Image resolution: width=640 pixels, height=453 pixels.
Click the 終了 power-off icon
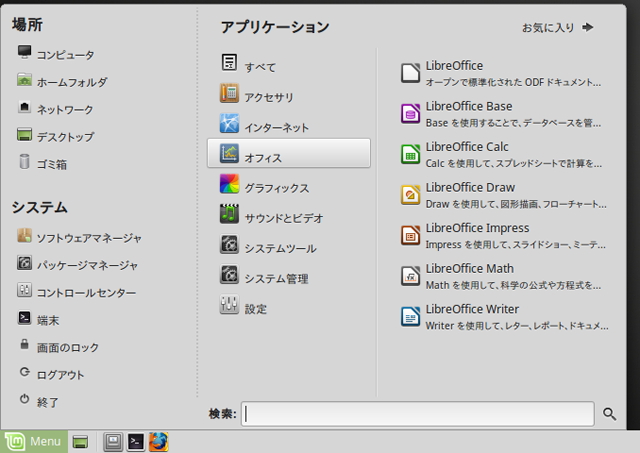tap(24, 399)
